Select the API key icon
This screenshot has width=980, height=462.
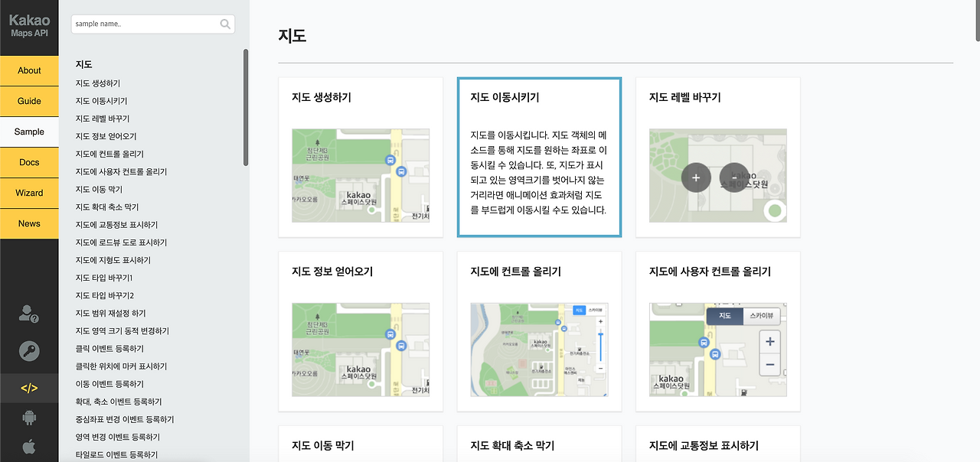point(29,352)
